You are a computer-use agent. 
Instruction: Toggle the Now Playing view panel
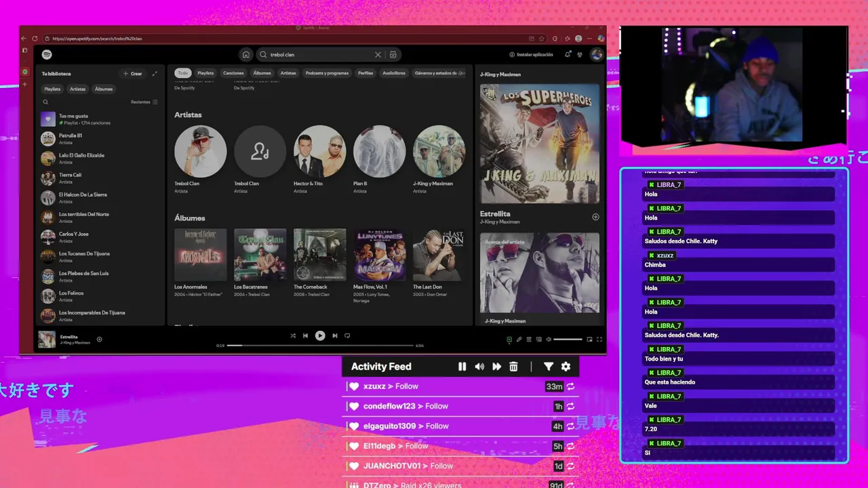click(509, 339)
